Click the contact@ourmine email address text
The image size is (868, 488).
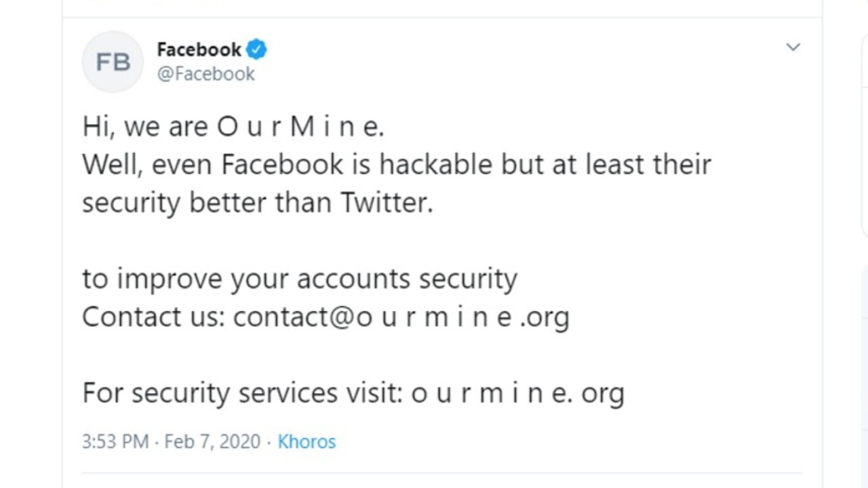point(401,317)
